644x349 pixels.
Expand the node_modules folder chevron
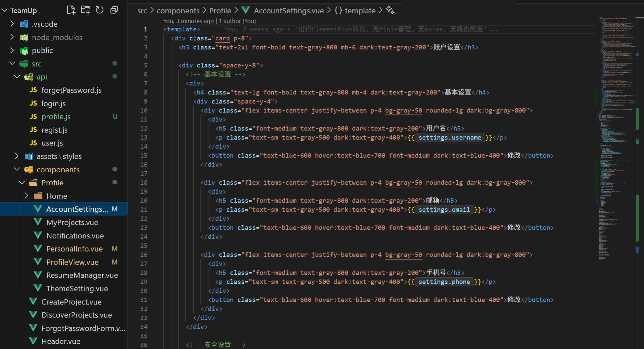point(12,37)
